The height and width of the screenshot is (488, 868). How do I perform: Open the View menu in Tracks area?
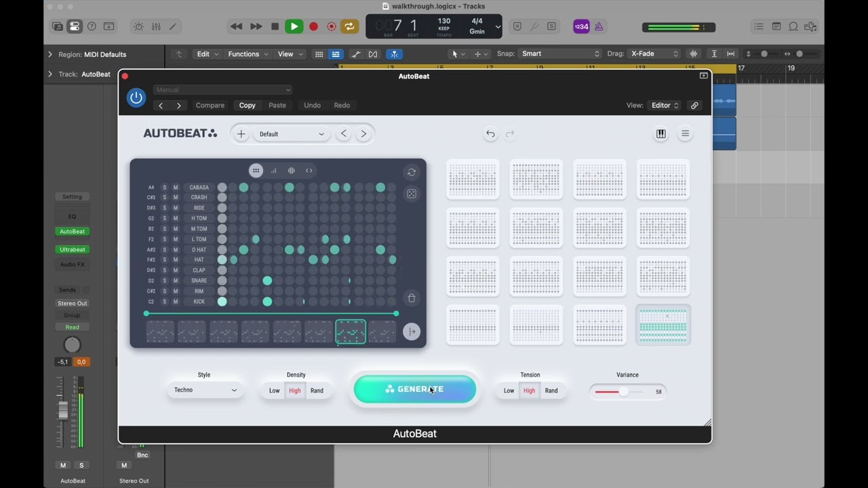coord(290,54)
